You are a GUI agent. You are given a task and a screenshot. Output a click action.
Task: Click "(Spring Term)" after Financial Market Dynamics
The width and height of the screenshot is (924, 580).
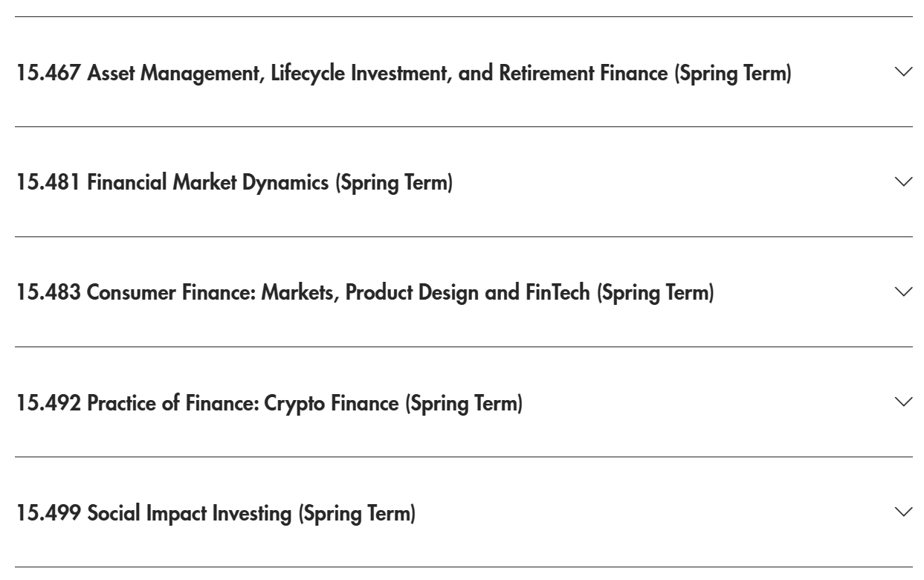[x=394, y=184]
